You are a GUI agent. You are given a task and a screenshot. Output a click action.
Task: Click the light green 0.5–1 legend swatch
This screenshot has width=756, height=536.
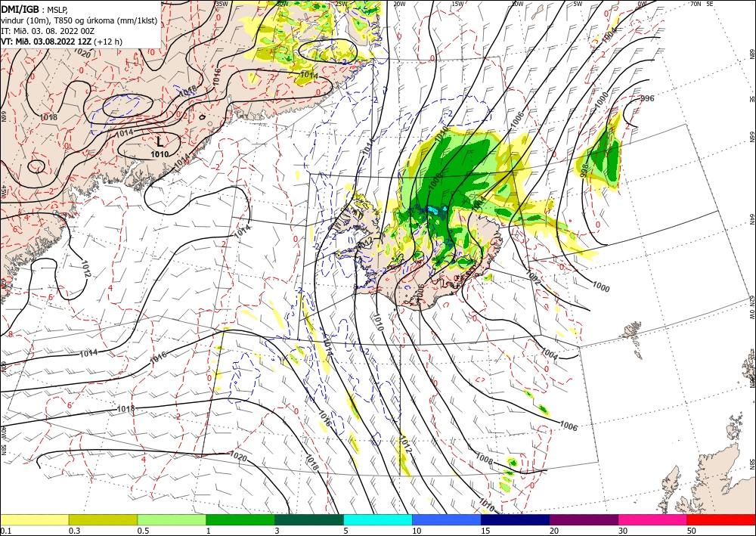[x=172, y=519]
